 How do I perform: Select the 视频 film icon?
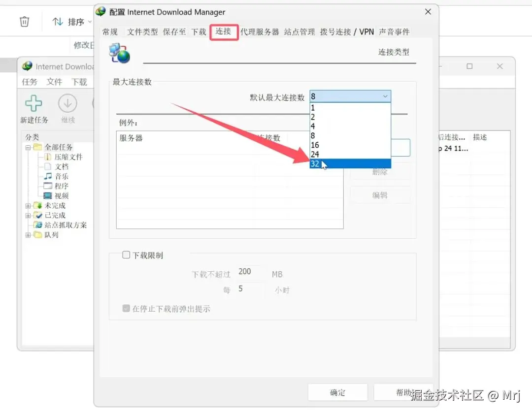coord(48,195)
